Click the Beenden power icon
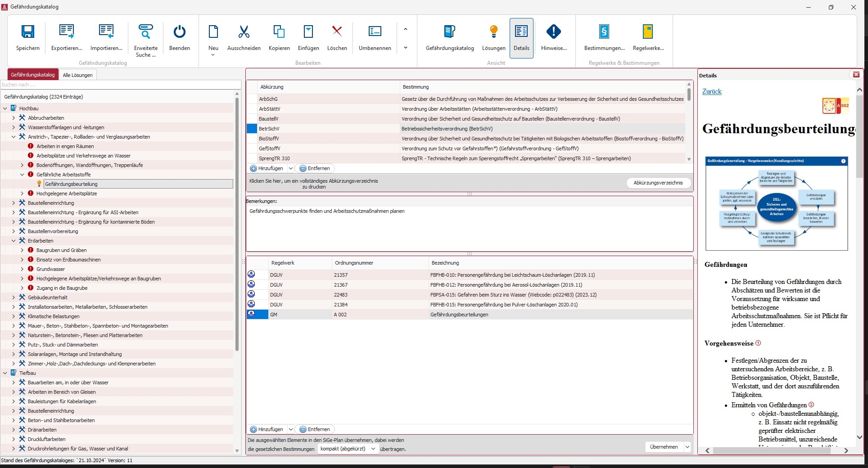 (180, 31)
